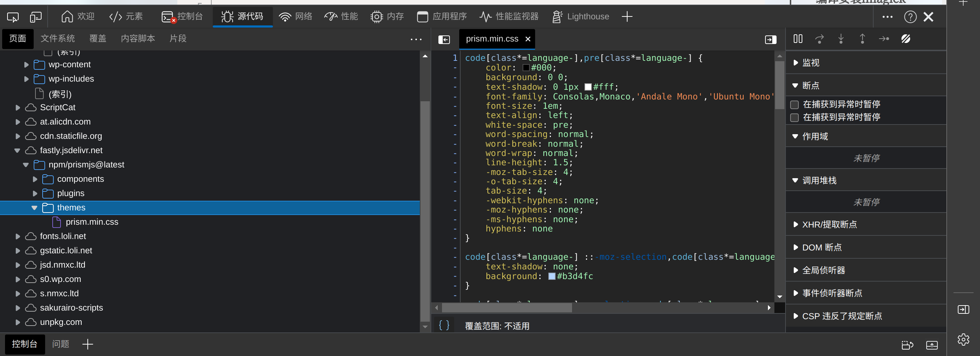
Task: Switch to the 元素 panel tab
Action: (x=126, y=16)
